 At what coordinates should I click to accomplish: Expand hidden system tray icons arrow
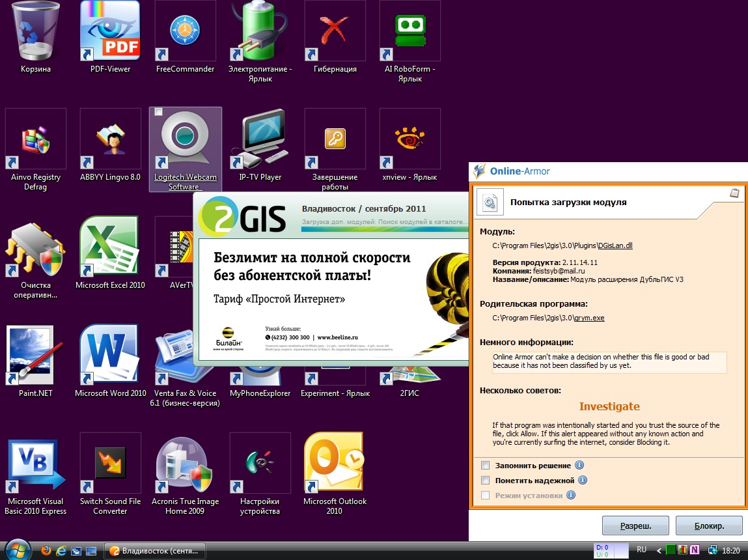click(659, 550)
